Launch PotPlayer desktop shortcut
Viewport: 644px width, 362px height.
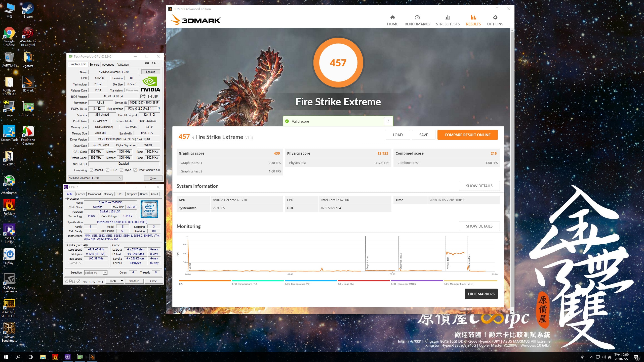tap(9, 86)
